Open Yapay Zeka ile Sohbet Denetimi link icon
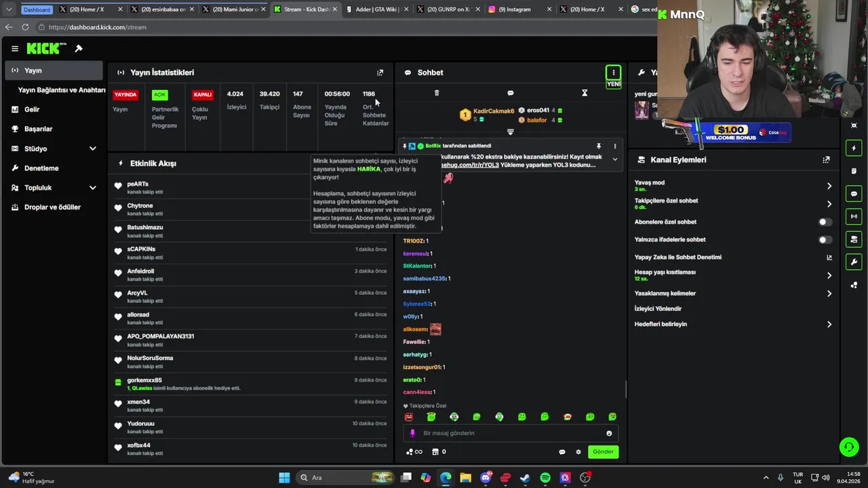This screenshot has width=868, height=488. click(829, 258)
